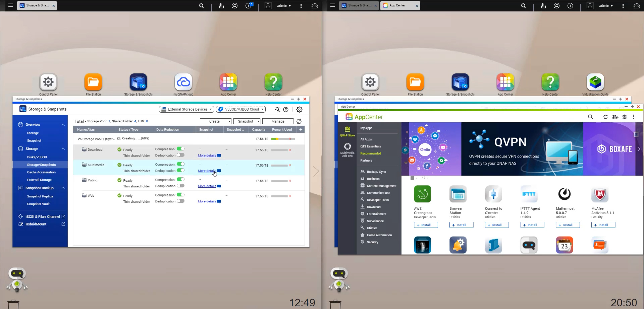This screenshot has width=644, height=309.
Task: Select Disks/VJBOD in storage sidebar
Action: tap(37, 157)
